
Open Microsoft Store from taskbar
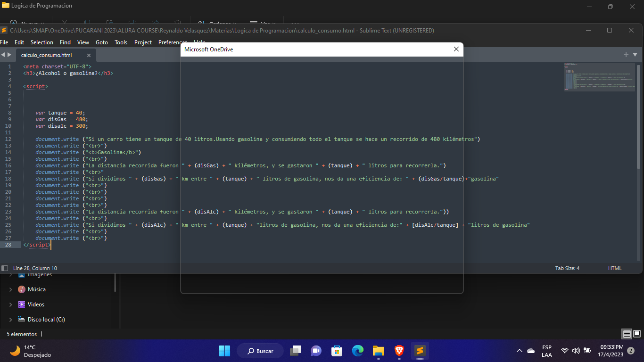click(x=337, y=351)
